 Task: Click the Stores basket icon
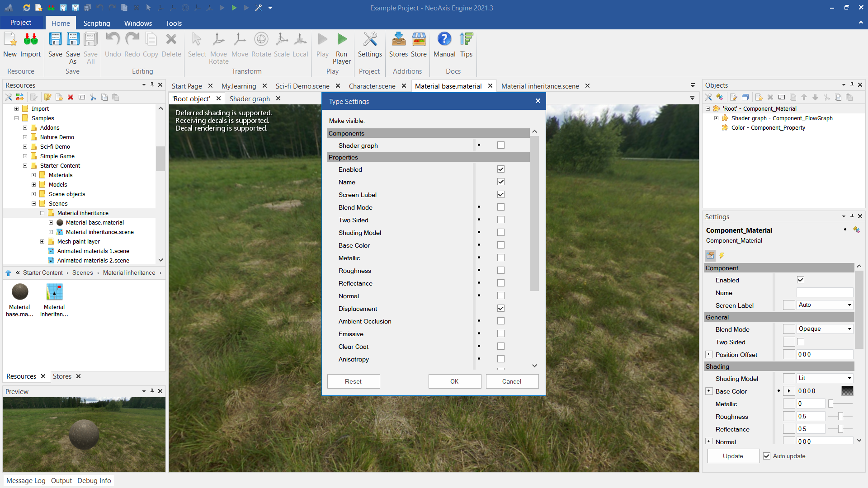point(398,40)
